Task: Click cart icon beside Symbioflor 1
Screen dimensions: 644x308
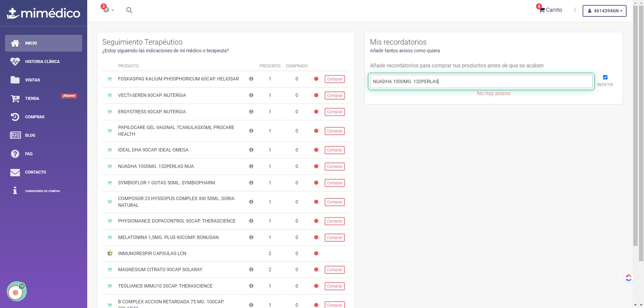Action: (110, 183)
